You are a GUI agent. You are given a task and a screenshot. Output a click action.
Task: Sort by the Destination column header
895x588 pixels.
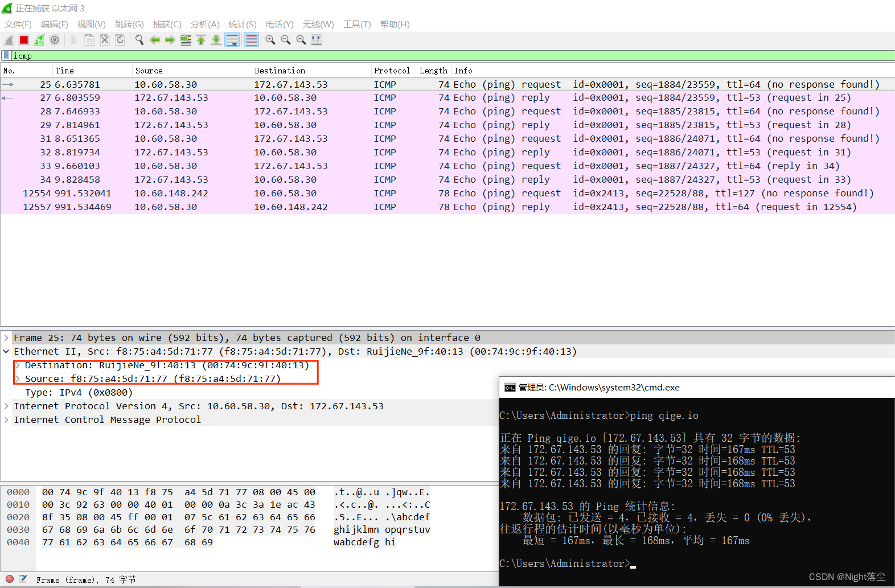pyautogui.click(x=311, y=71)
